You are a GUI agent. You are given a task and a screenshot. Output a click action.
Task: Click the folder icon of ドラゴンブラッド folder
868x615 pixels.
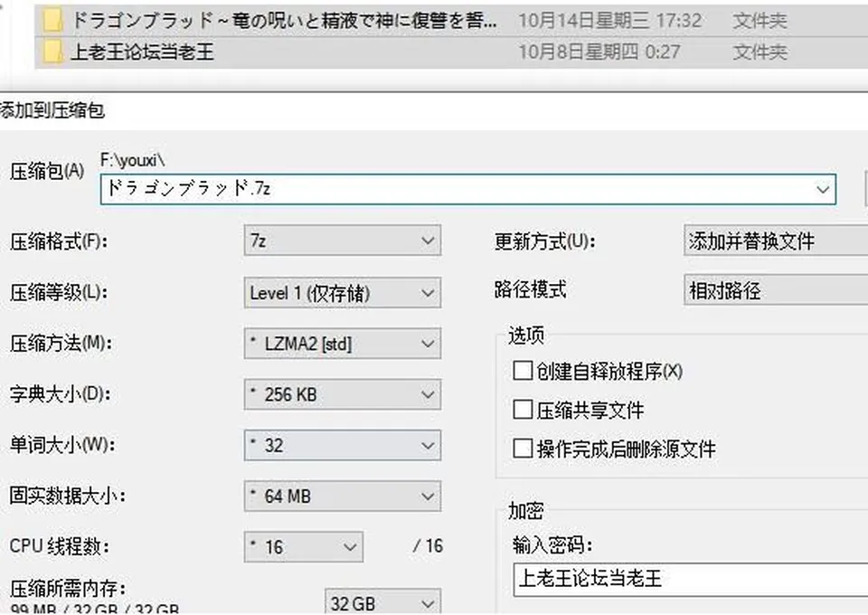52,21
